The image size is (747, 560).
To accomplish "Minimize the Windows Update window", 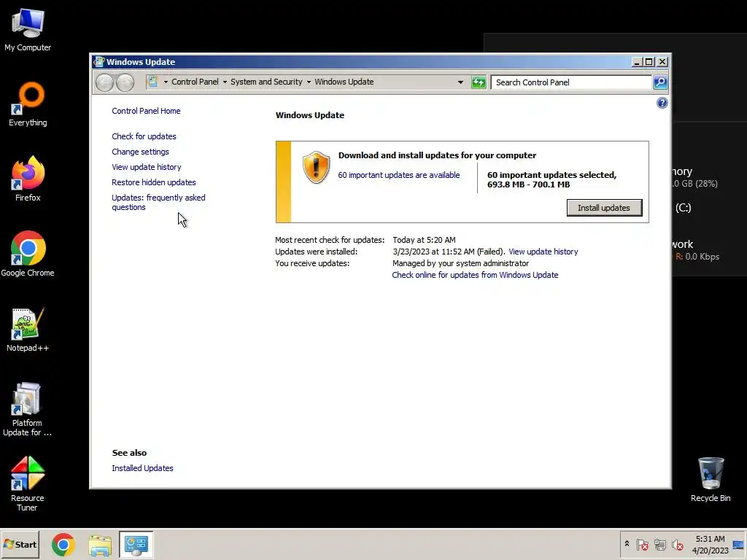I will [637, 62].
